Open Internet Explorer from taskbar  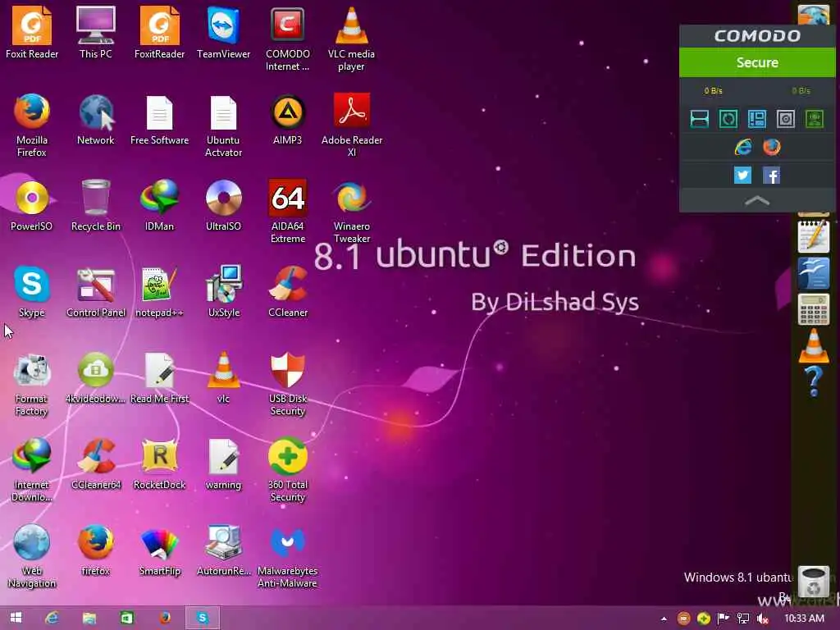click(52, 618)
